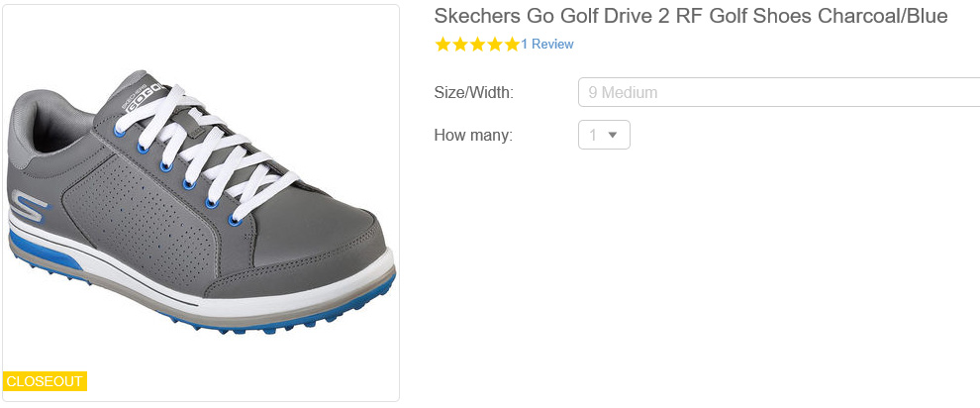Click the third yellow rating star
Screen dimensions: 980x408
tap(477, 45)
